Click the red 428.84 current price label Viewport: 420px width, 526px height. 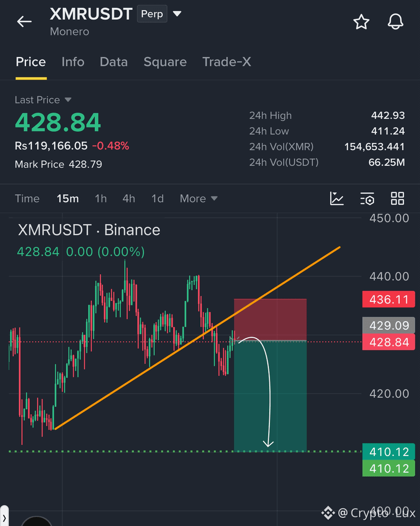pyautogui.click(x=389, y=342)
